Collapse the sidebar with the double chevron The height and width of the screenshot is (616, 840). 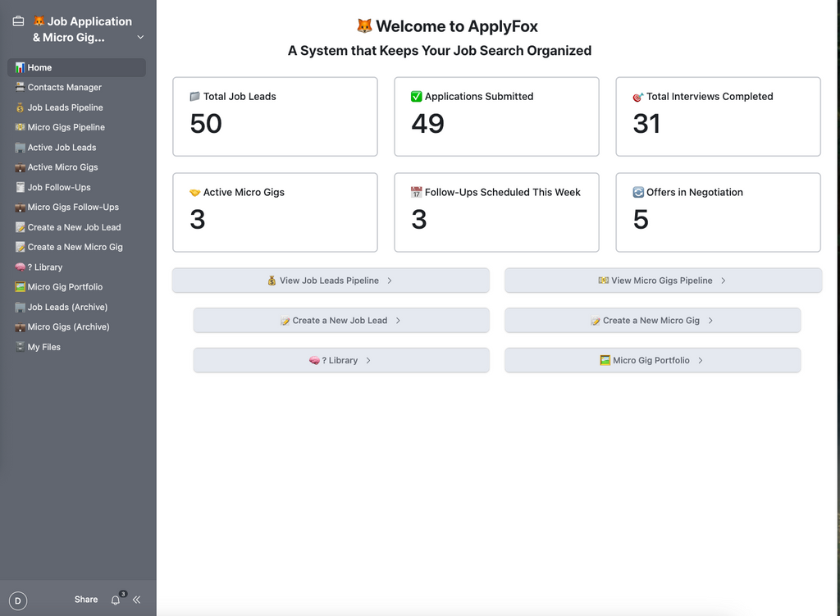point(137,600)
